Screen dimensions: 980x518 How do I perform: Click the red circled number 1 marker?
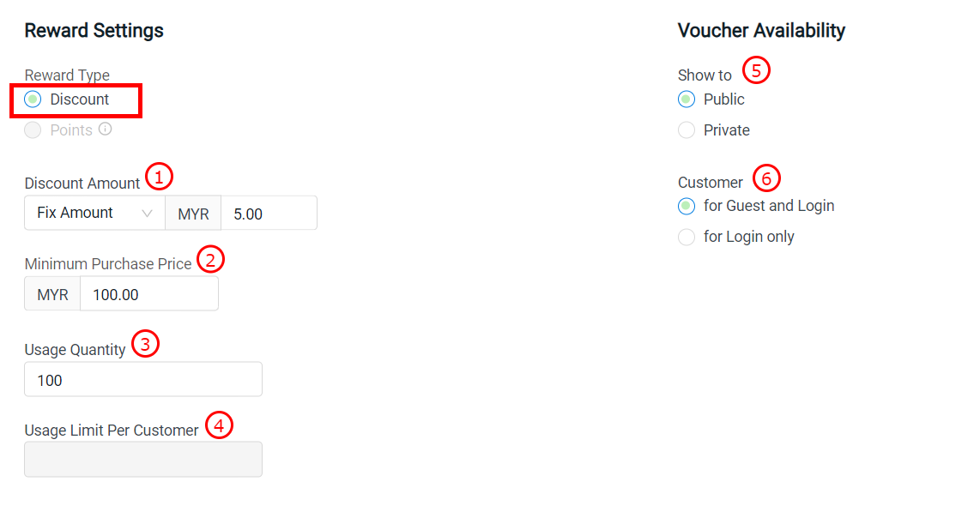tap(159, 177)
